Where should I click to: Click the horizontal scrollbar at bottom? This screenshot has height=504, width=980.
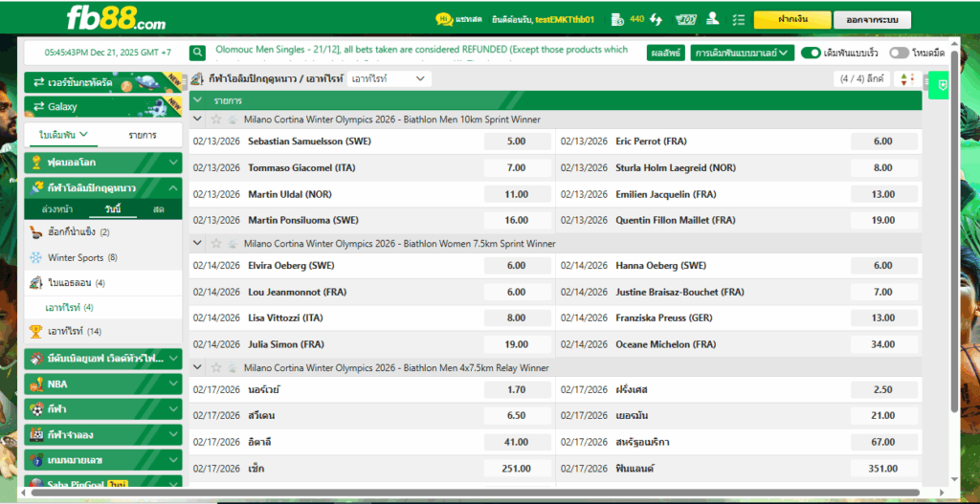pos(475,493)
